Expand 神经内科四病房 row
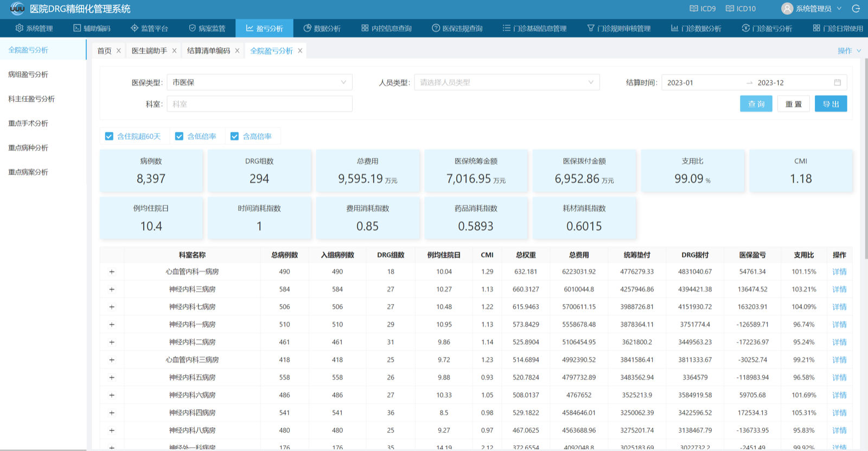Image resolution: width=868 pixels, height=451 pixels. point(112,413)
